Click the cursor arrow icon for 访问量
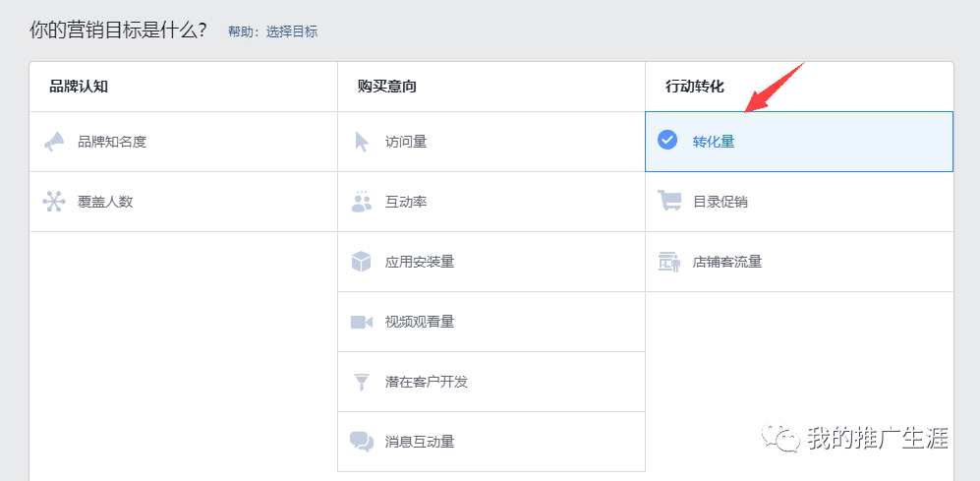This screenshot has height=481, width=980. click(362, 142)
